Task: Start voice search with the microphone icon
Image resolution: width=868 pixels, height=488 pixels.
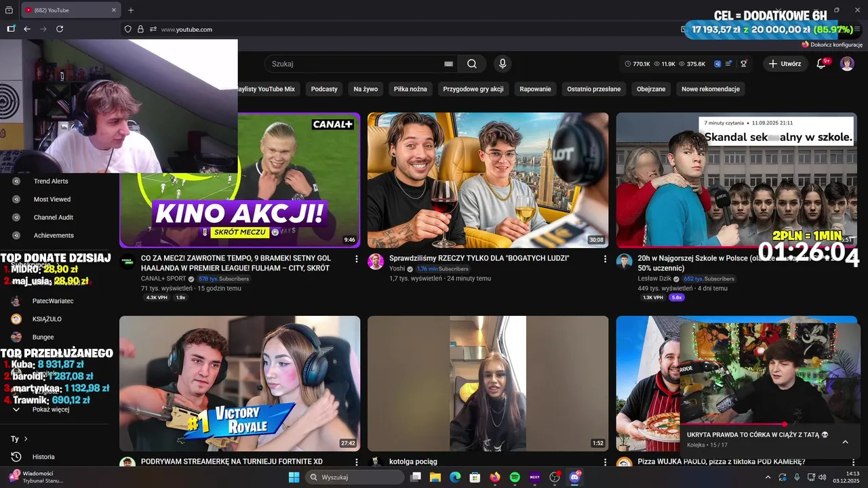Action: coord(502,64)
